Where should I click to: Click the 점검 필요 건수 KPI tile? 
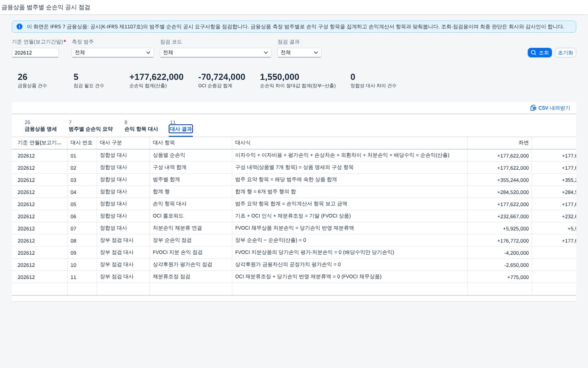(89, 81)
